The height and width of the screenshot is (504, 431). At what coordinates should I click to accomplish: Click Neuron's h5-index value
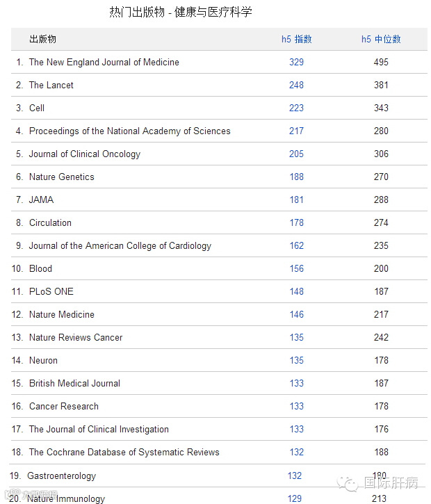tap(297, 360)
